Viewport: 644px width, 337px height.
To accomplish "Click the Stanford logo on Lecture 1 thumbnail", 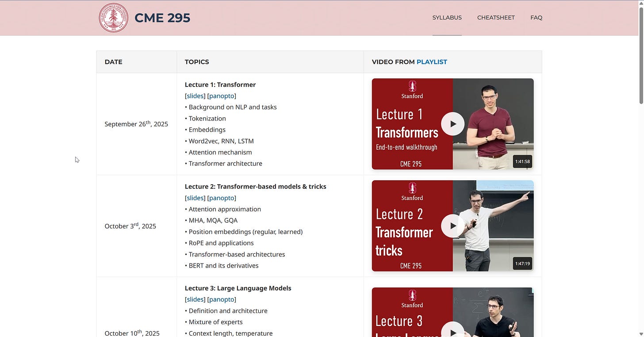I will [x=412, y=89].
